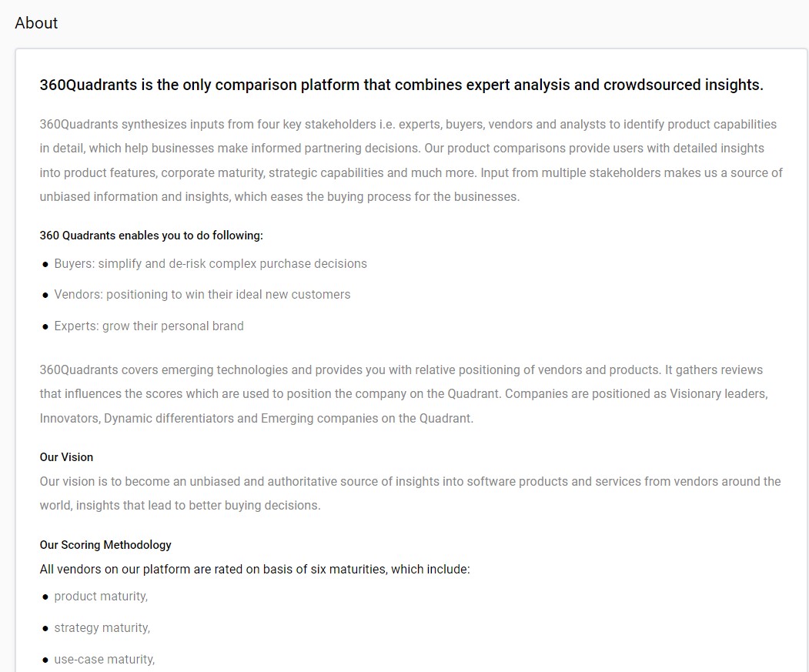Click the paragraph starting '360Quadrants synthesizes inputs'
This screenshot has height=672, width=809.
[x=411, y=161]
